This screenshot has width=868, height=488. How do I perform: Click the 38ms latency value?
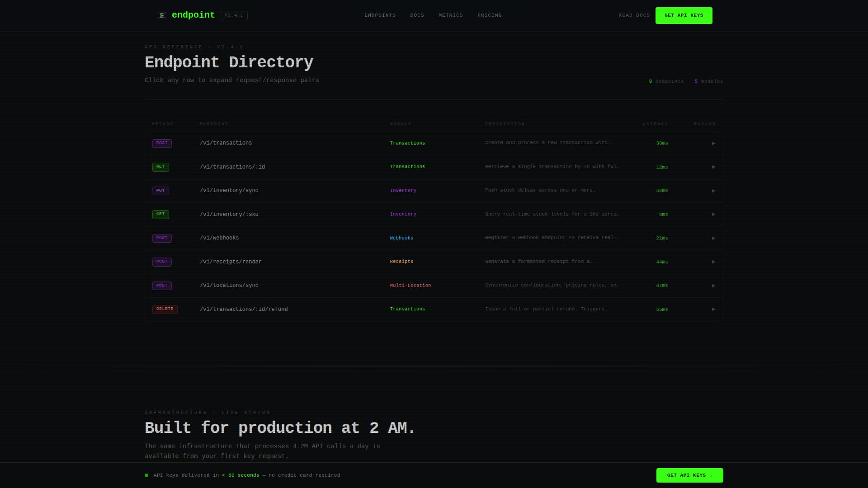[662, 143]
